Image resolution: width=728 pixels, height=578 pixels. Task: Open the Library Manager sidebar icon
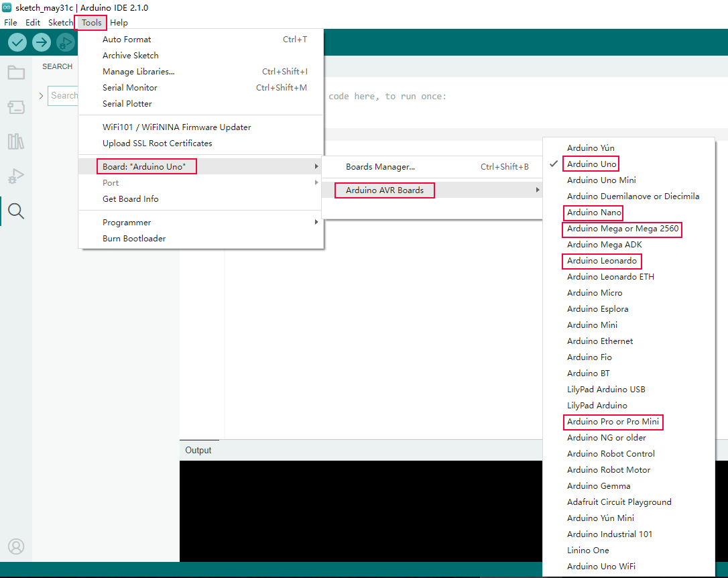coord(16,141)
